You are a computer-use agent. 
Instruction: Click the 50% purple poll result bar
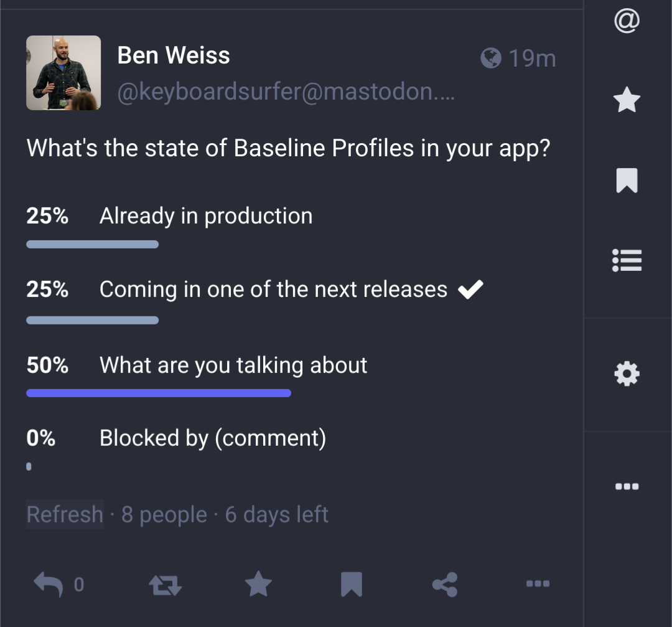(x=159, y=393)
